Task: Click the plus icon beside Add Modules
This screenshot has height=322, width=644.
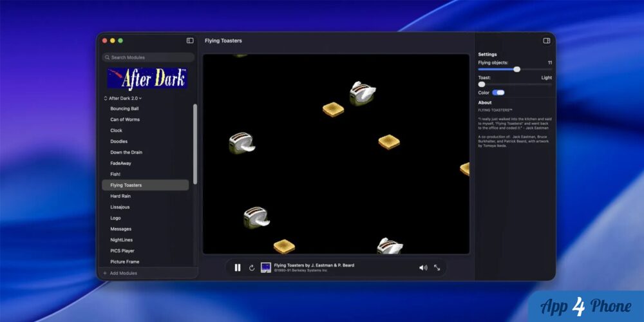Action: coord(105,273)
